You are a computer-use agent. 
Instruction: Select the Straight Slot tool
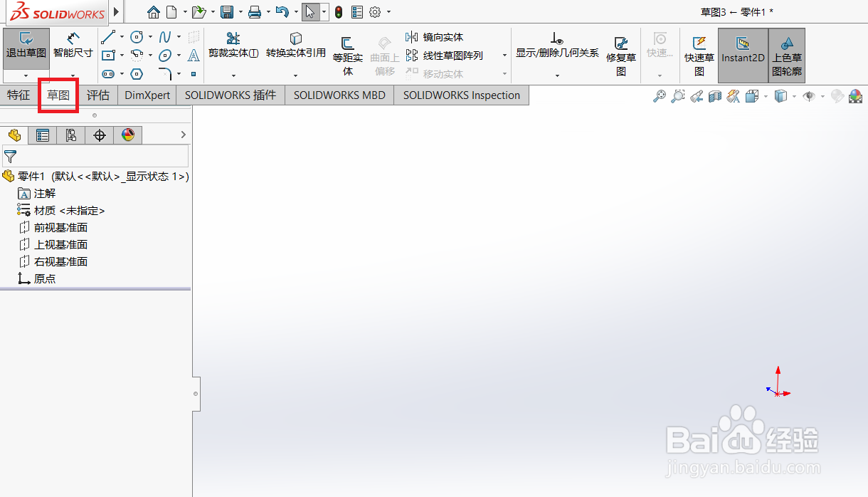[x=108, y=73]
